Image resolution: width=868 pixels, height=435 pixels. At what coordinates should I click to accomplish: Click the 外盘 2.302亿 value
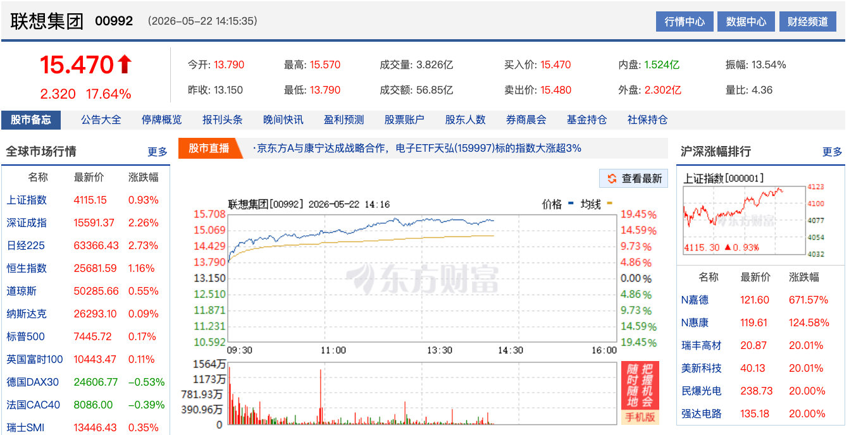pos(663,90)
